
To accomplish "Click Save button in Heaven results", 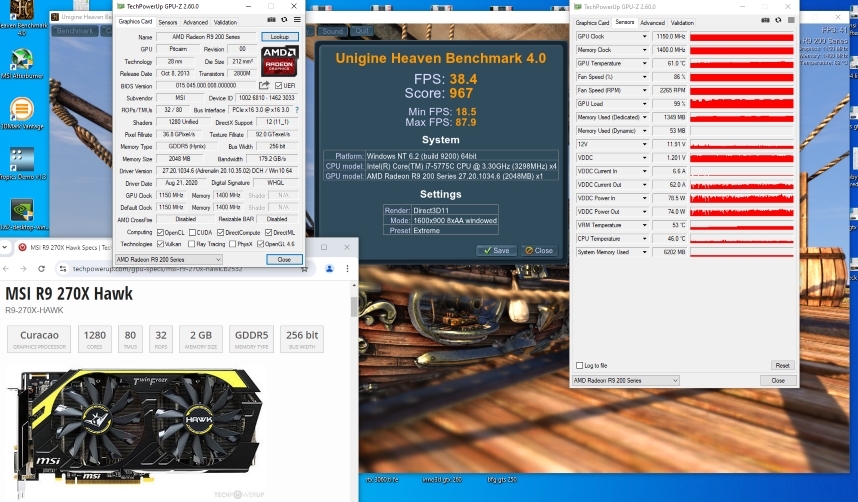I will [x=496, y=250].
